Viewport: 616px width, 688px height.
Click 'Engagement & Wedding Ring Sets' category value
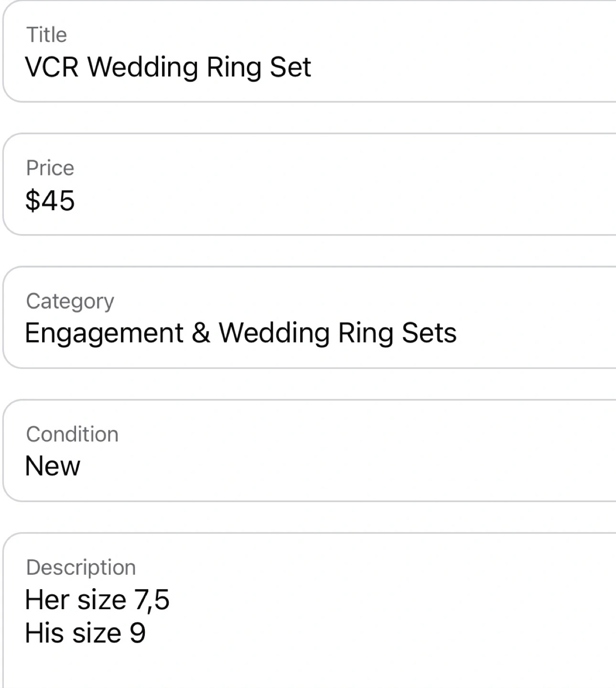(240, 333)
